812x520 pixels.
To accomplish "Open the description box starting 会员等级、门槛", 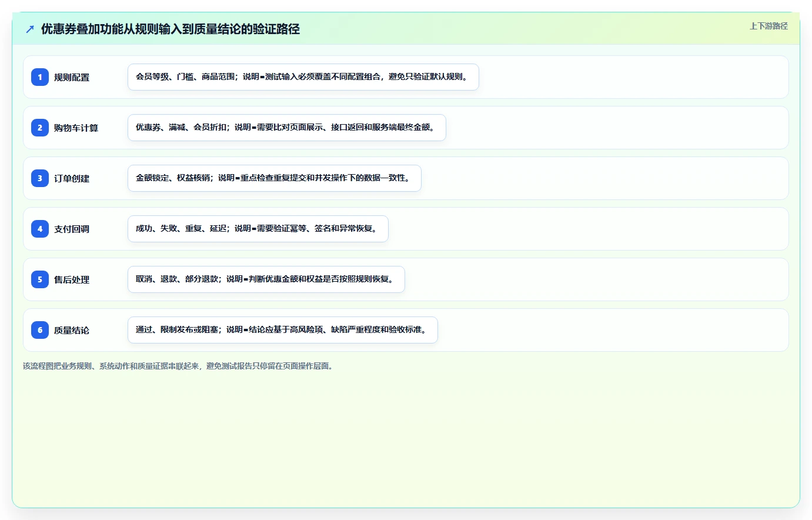I will [303, 77].
